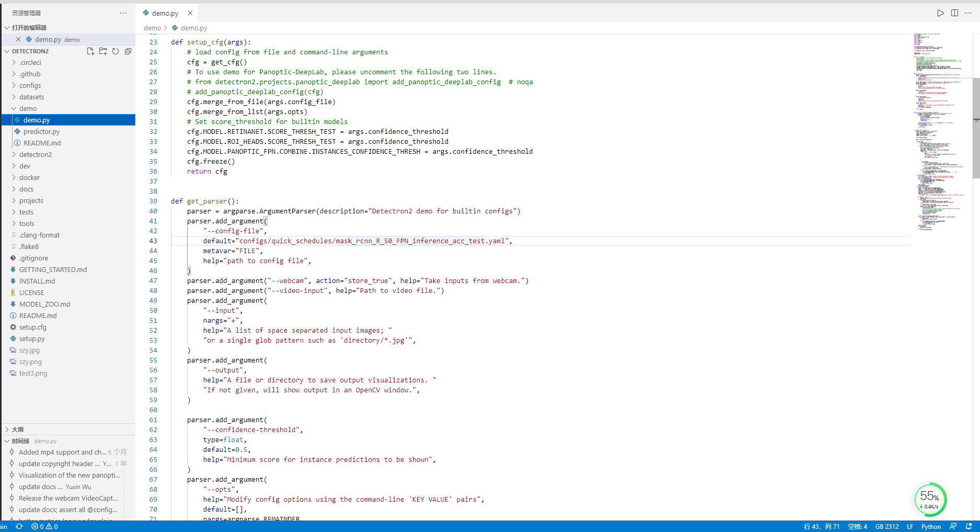Screen dimensions: 980x532
Task: Select language mode Python in status bar
Action: (x=931, y=526)
